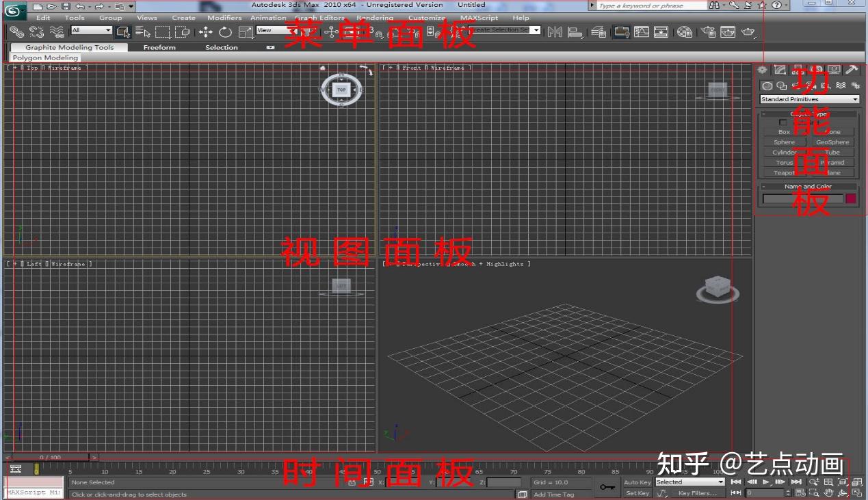Click the object color swatch
Screen dimensions: 868x500
click(x=851, y=198)
